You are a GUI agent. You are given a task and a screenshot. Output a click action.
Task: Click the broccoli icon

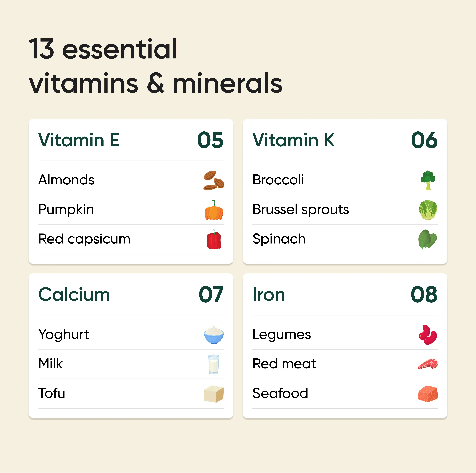(x=428, y=180)
